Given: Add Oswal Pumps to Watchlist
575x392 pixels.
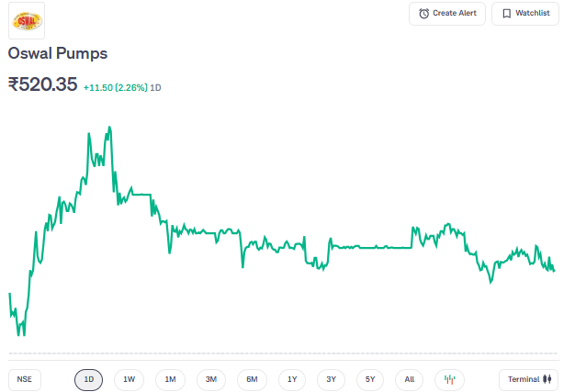Looking at the screenshot, I should pyautogui.click(x=524, y=14).
